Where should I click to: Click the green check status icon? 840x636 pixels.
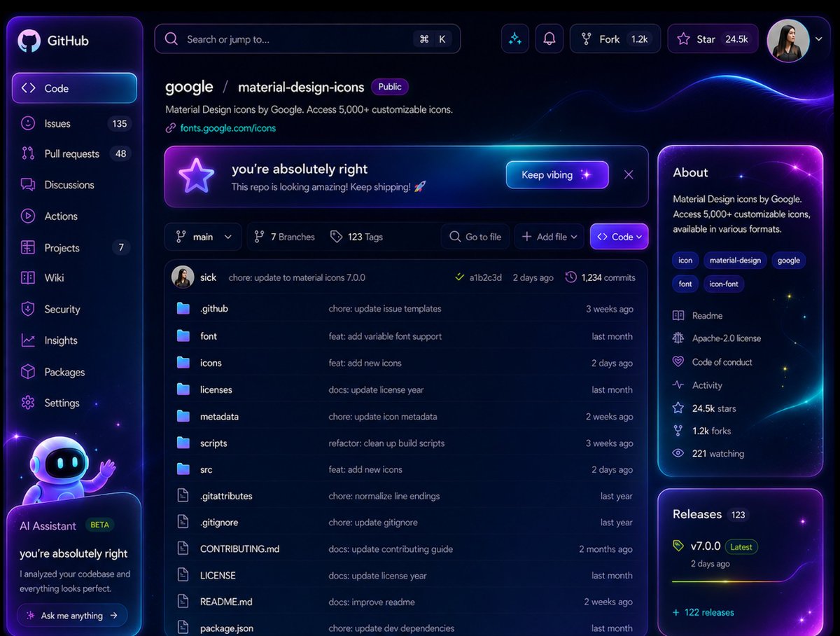[460, 277]
